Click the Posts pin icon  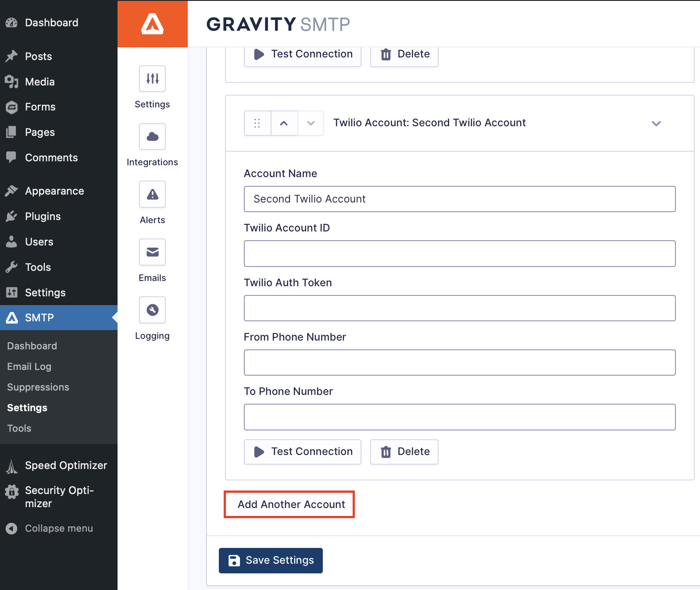11,56
